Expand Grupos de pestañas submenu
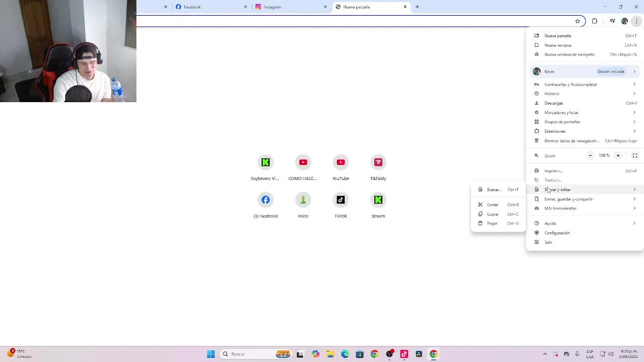644x362 pixels. (585, 122)
